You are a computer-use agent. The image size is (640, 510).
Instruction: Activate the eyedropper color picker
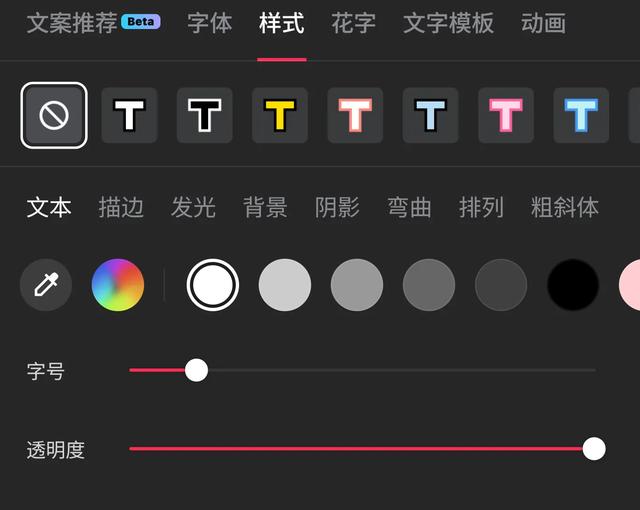pyautogui.click(x=46, y=285)
